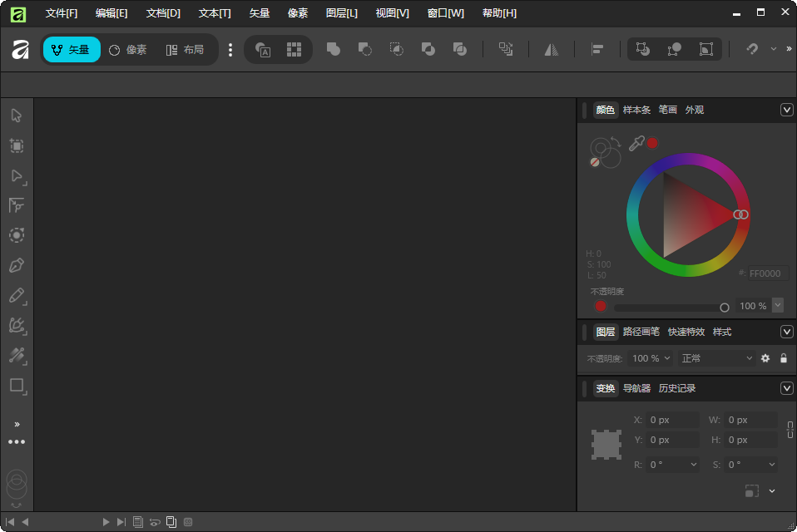Click the hex color field FF0000
The height and width of the screenshot is (532, 797).
(768, 273)
